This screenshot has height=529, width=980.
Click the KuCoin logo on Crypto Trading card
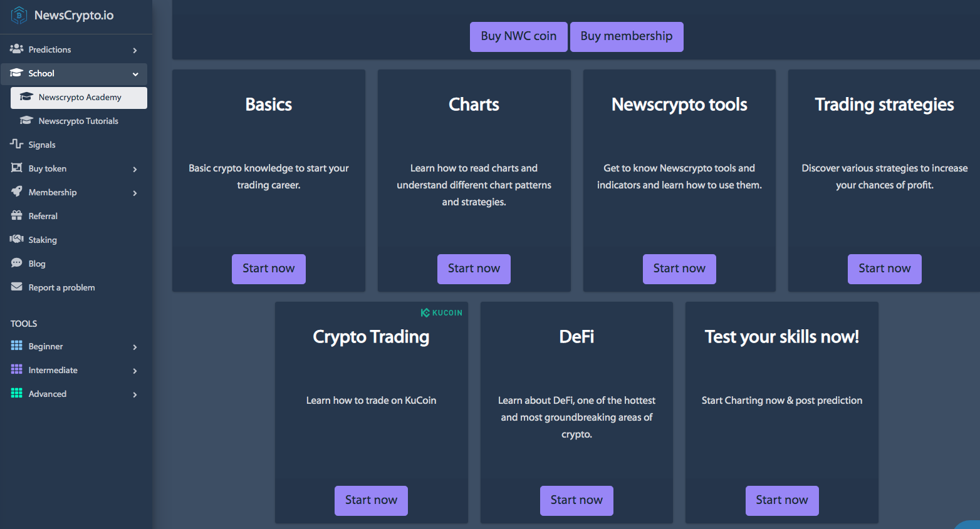click(442, 312)
